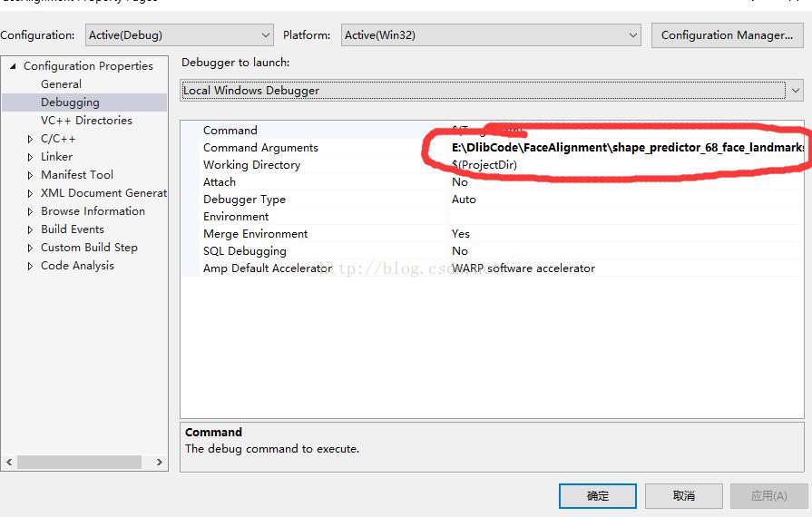
Task: Expand the XML Document Generator node arrow
Action: 30,193
